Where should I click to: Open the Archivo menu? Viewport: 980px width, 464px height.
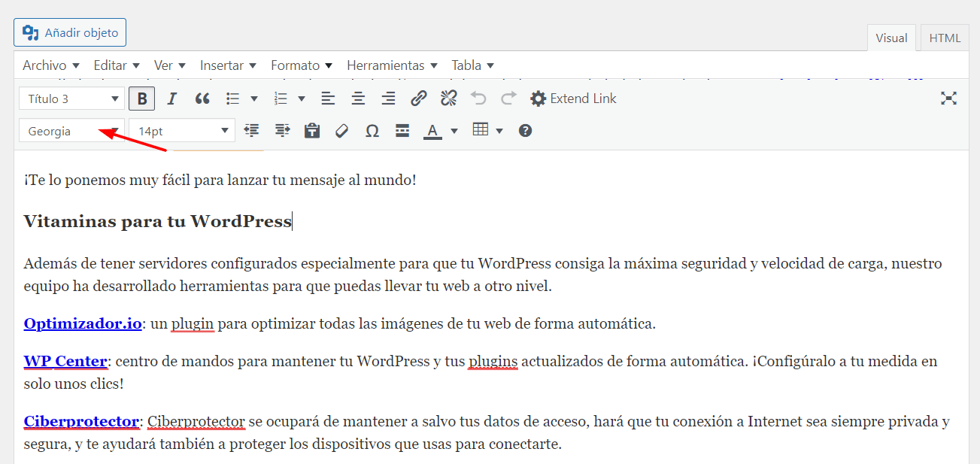51,65
